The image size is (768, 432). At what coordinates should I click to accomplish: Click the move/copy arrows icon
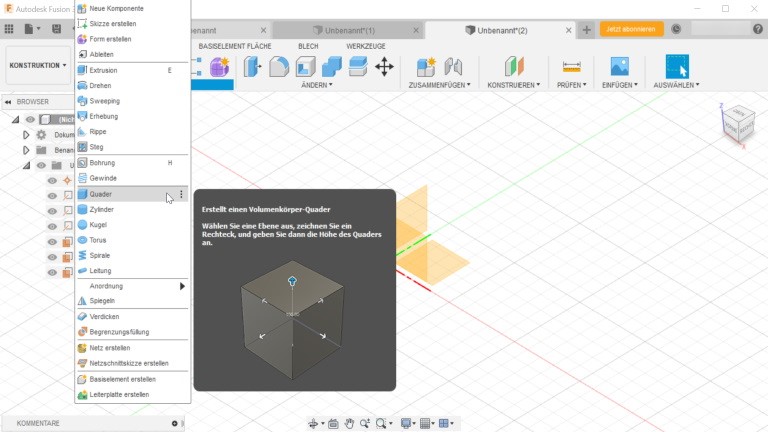[x=384, y=67]
